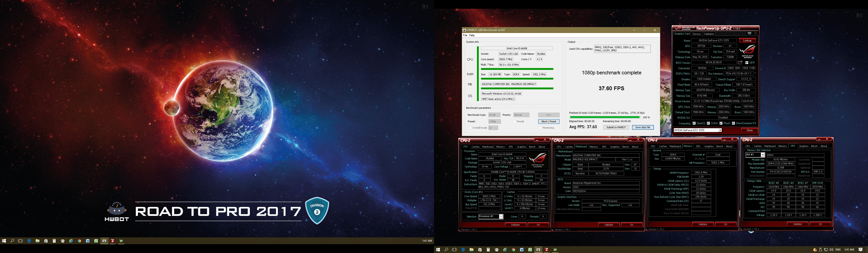This screenshot has height=253, width=868.
Task: Open the Overkill 2x multiplier dropdown
Action: (x=493, y=128)
